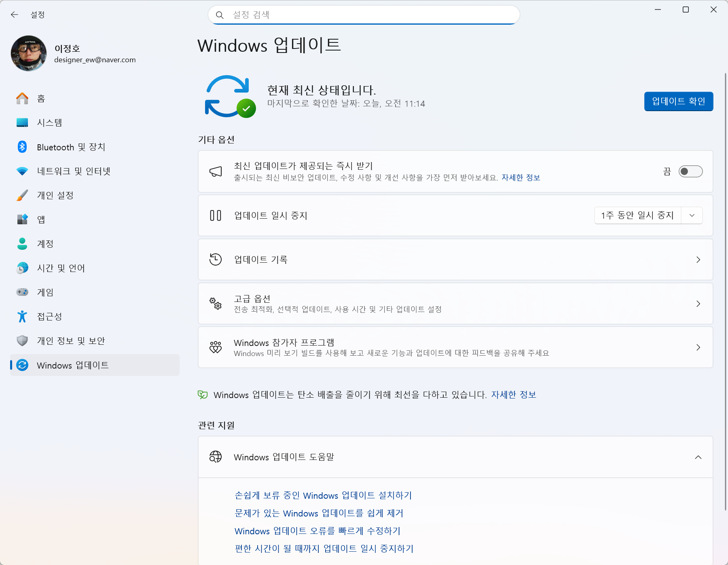Click the Time and language globe icon
Viewport: 728px width, 565px height.
(x=22, y=268)
